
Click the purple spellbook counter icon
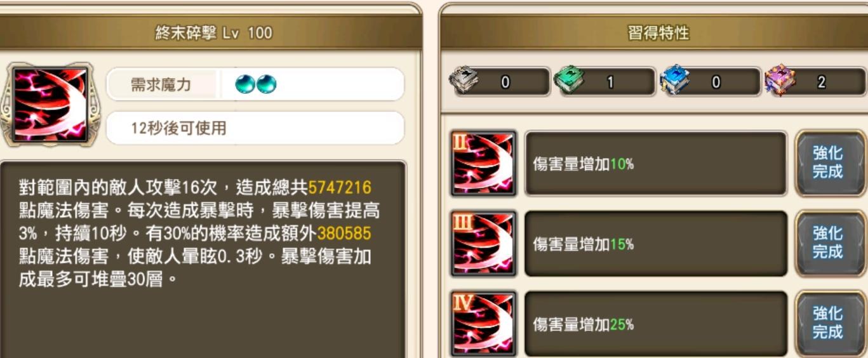[x=780, y=81]
